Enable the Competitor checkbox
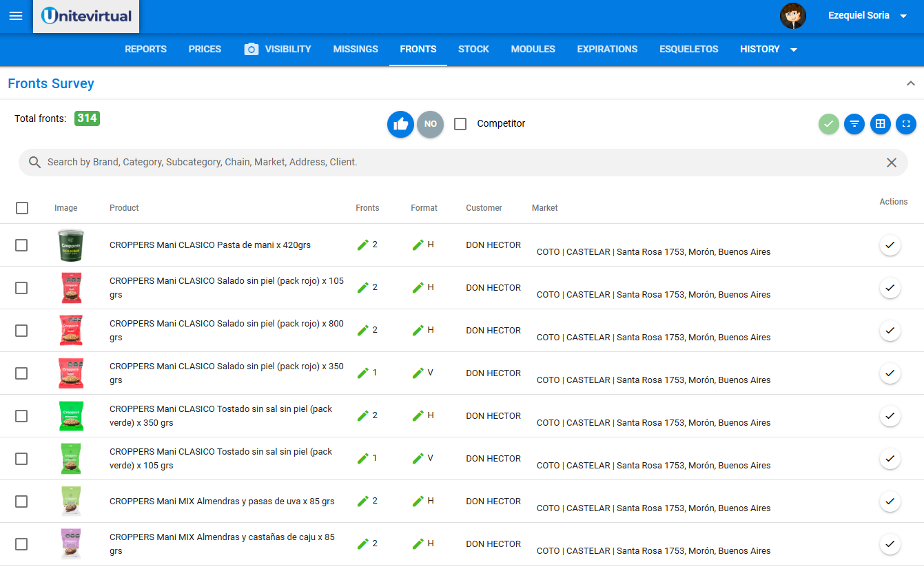 point(460,124)
